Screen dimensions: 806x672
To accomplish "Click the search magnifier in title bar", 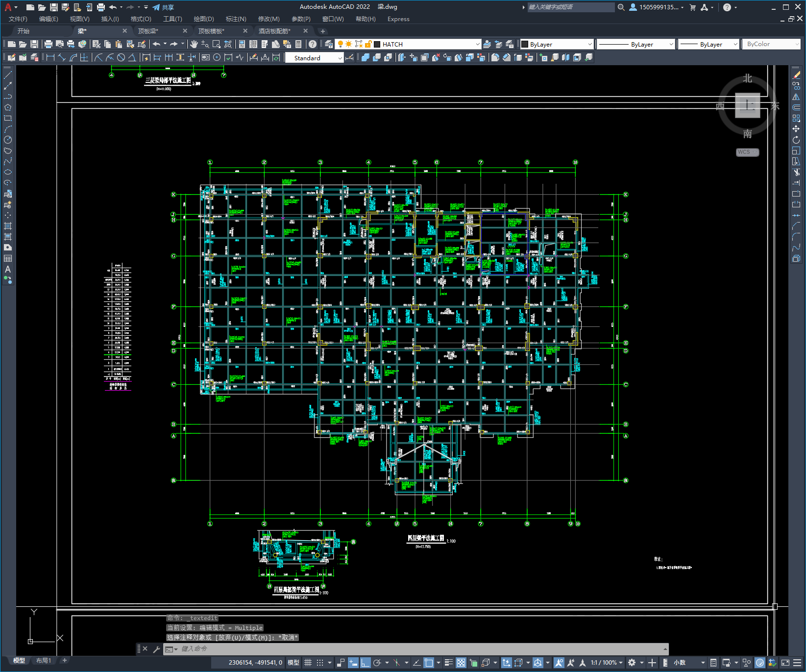I will coord(621,7).
